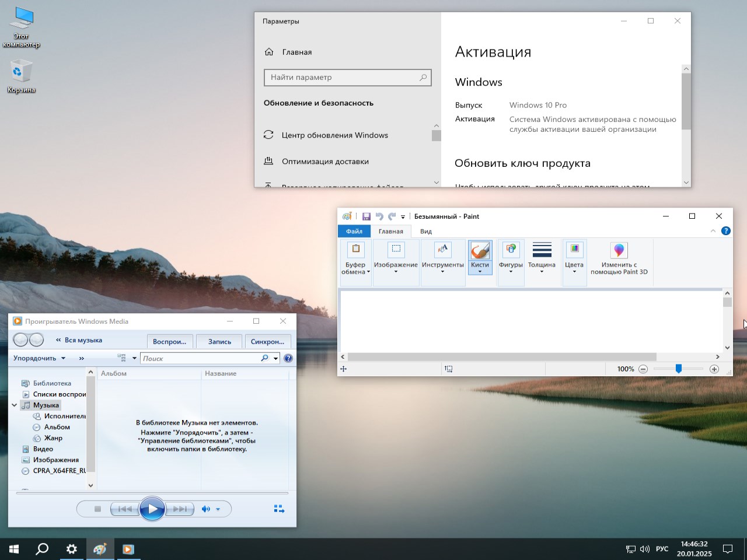Click view options icon in Media Player toolbar
Image resolution: width=747 pixels, height=560 pixels.
[122, 358]
